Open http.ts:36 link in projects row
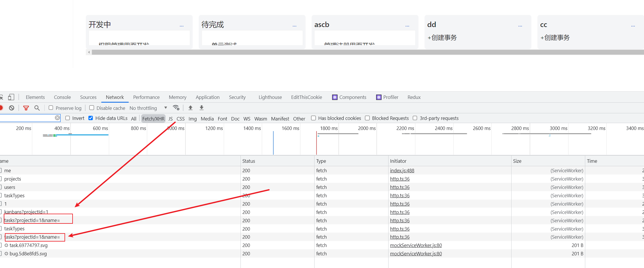Image resolution: width=644 pixels, height=268 pixels. click(400, 179)
